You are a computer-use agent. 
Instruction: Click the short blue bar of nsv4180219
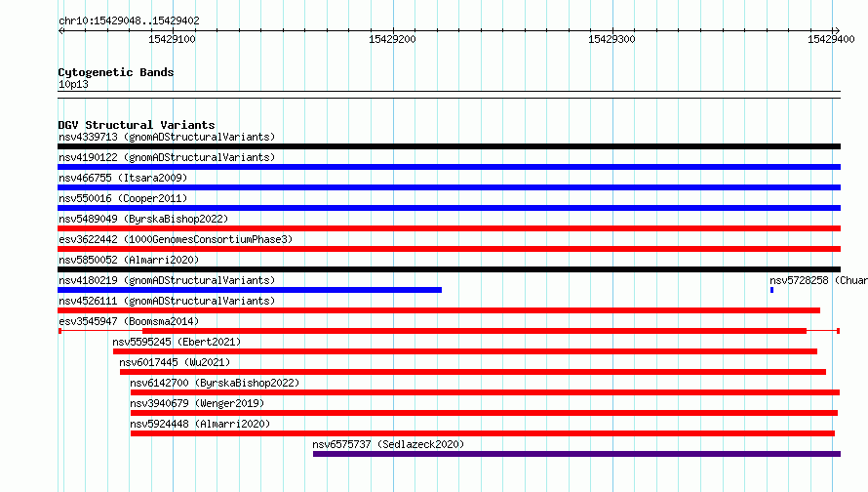point(250,290)
